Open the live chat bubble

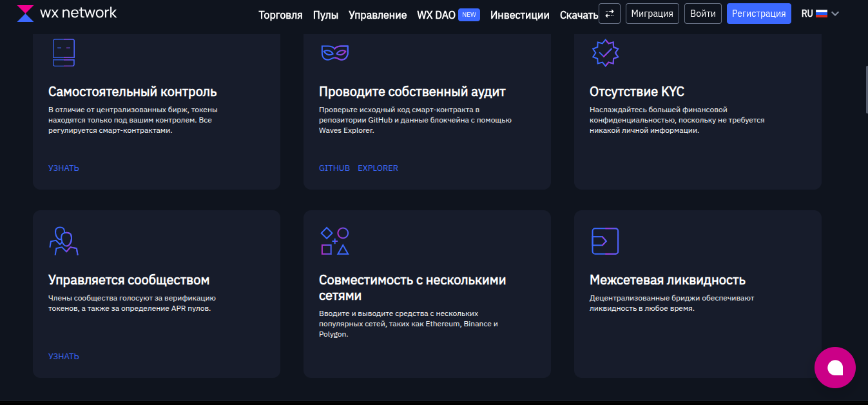pos(834,368)
